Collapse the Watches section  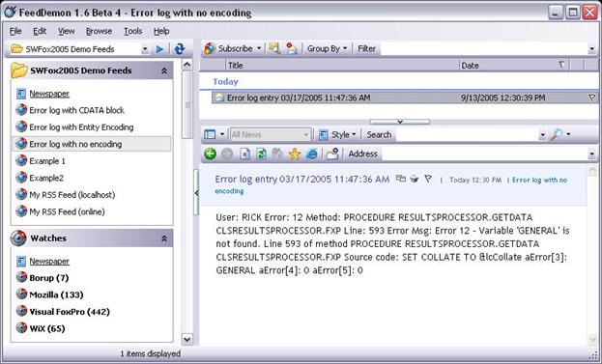click(164, 238)
